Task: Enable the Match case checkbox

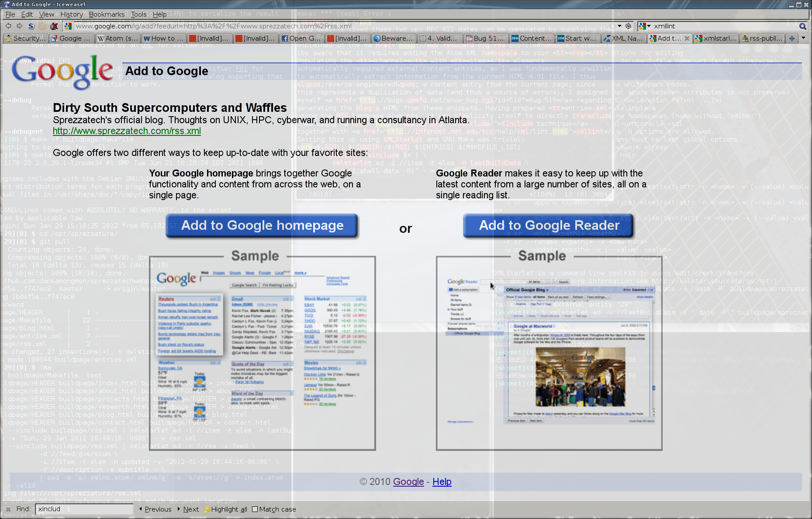Action: click(255, 509)
